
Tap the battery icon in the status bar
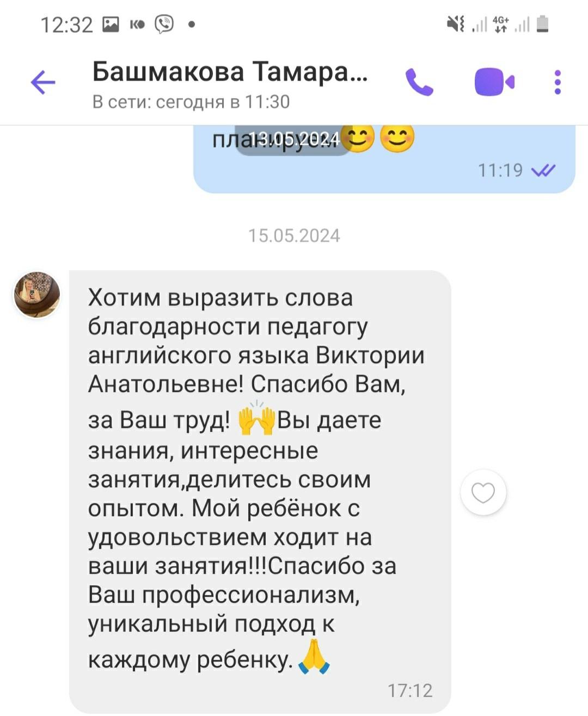point(542,24)
